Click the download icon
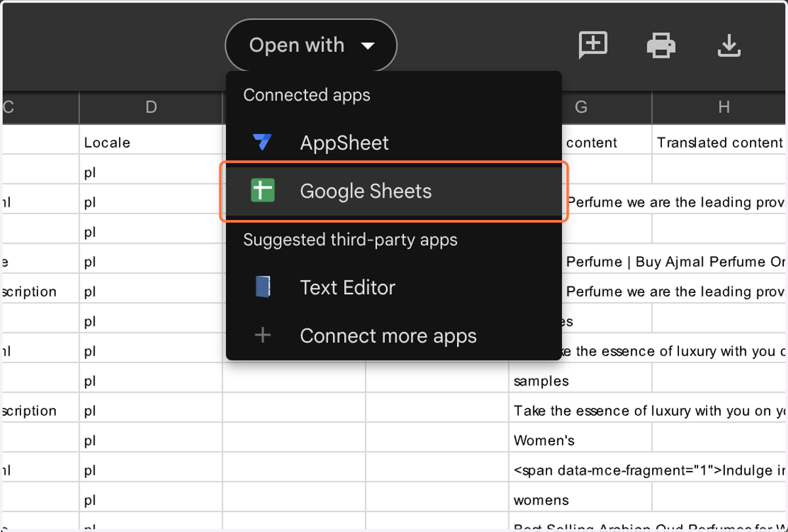788x532 pixels. [729, 45]
